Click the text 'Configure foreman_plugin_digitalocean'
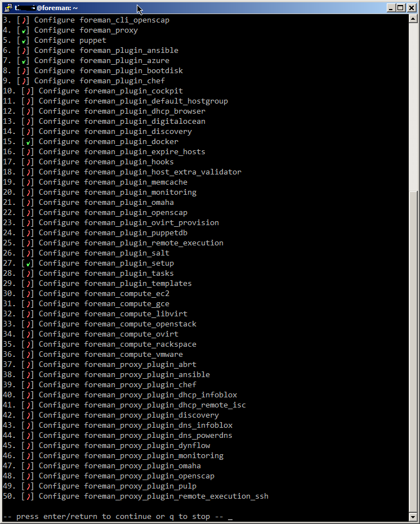420x524 pixels. pos(122,122)
